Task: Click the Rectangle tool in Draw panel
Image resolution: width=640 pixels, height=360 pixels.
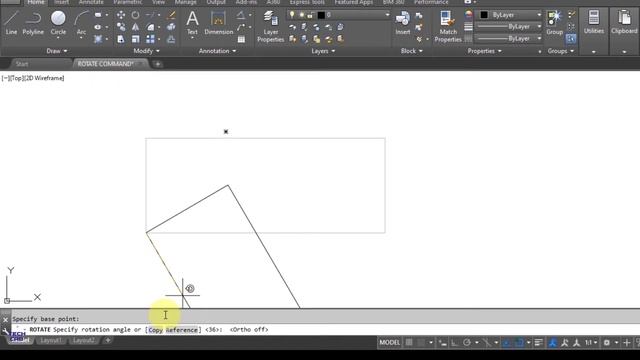Action: click(x=98, y=15)
